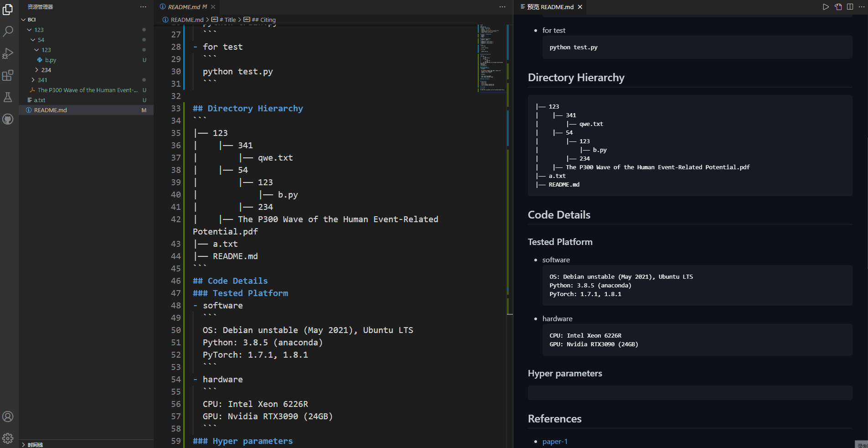Place cursor on '### Hyper parameters' editor line
Image resolution: width=868 pixels, height=448 pixels.
pos(243,441)
